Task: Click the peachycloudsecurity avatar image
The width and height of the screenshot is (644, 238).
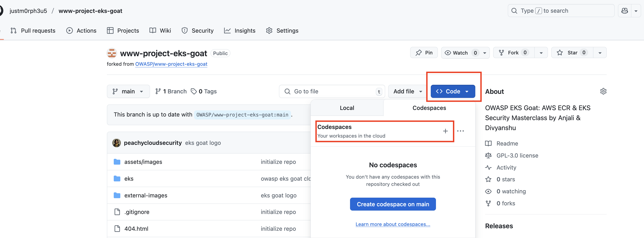Action: (x=116, y=143)
